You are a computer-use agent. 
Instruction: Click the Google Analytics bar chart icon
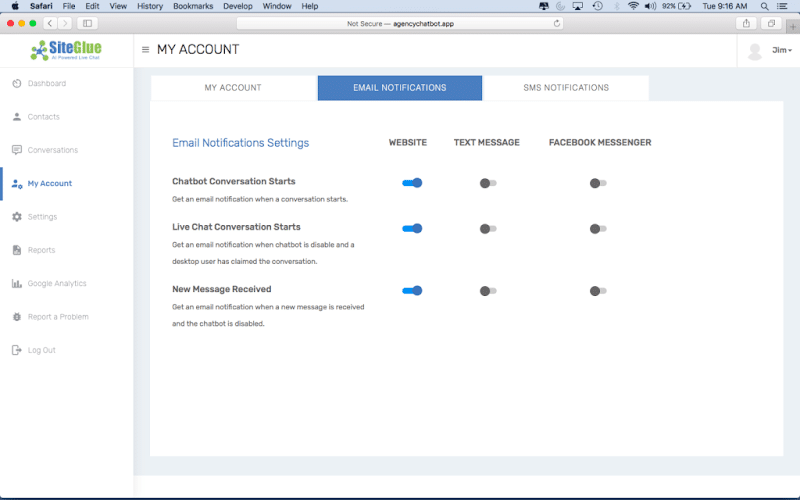point(17,284)
